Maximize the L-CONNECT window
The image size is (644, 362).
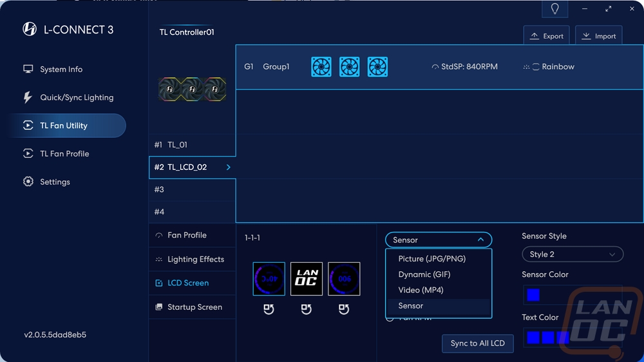(609, 8)
